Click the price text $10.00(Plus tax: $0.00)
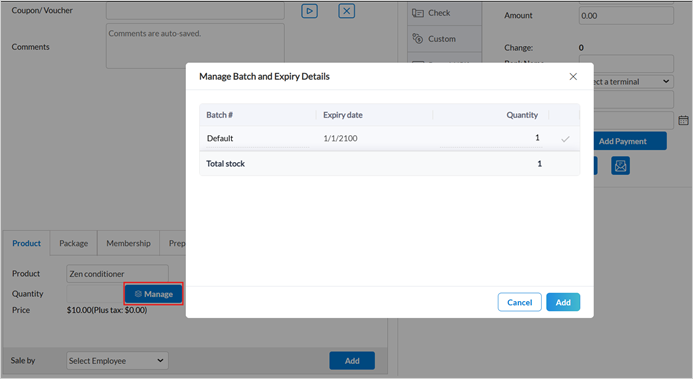This screenshot has width=693, height=379. (107, 310)
